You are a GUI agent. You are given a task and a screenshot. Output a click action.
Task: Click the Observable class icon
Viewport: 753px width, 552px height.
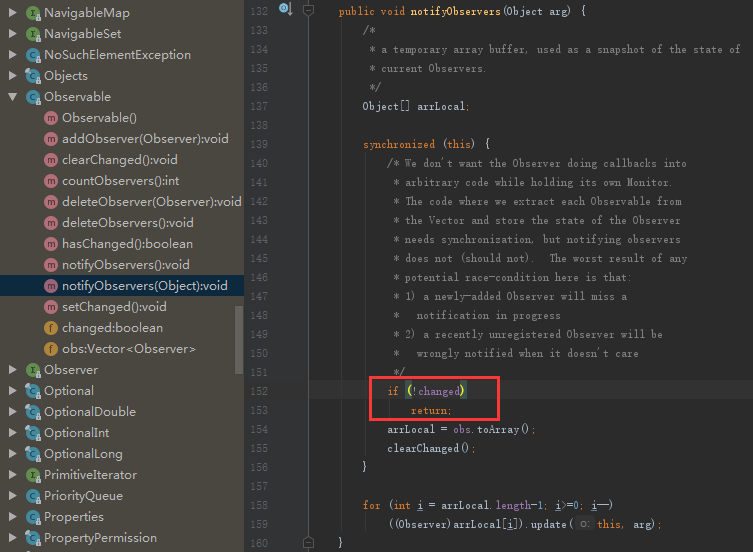33,97
